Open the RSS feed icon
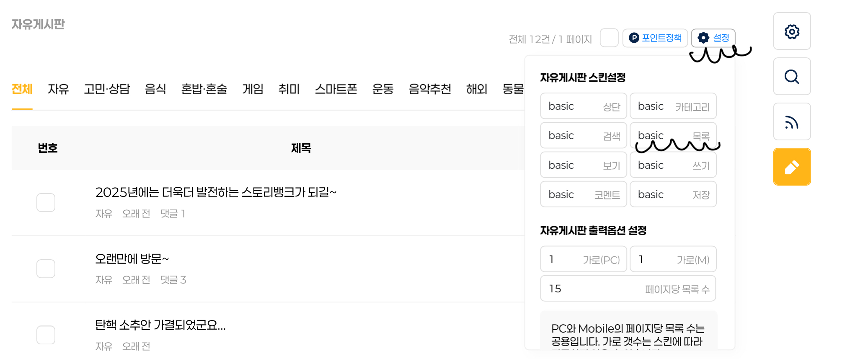Image resolution: width=868 pixels, height=359 pixels. [x=792, y=122]
